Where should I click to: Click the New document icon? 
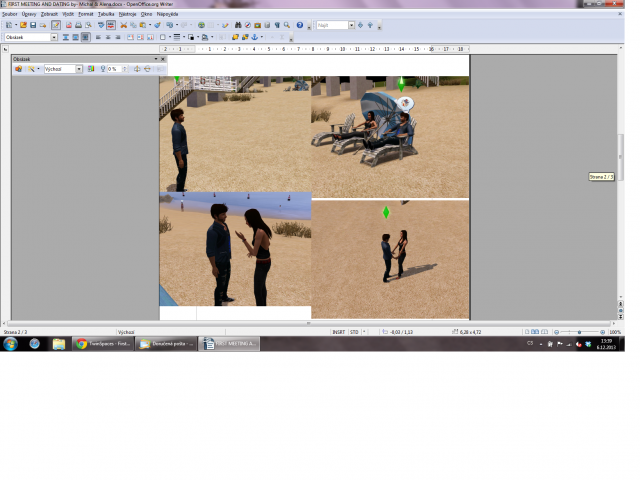point(9,25)
